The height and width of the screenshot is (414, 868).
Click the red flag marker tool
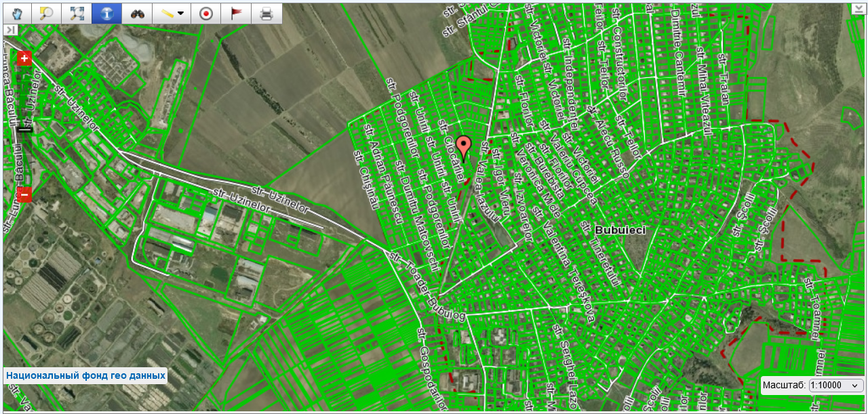[x=236, y=14]
